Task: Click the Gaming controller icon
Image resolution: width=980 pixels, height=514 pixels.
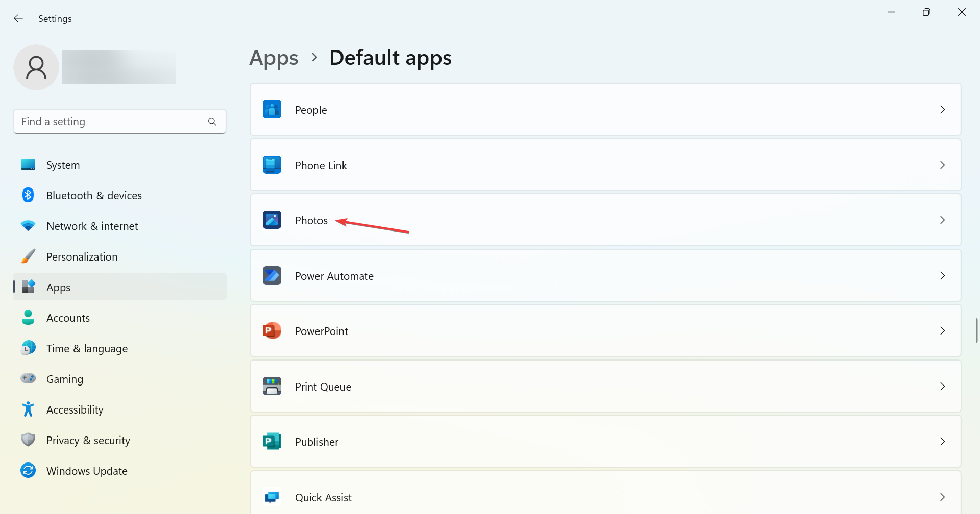Action: 28,378
